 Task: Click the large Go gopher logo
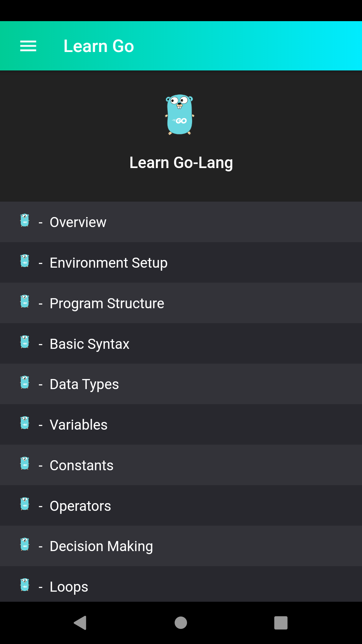180,115
